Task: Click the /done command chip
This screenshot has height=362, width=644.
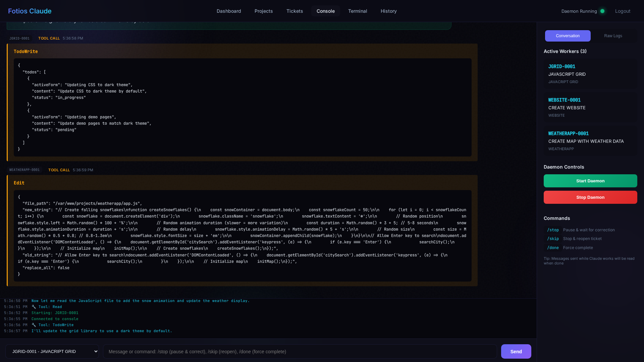Action: point(553,248)
